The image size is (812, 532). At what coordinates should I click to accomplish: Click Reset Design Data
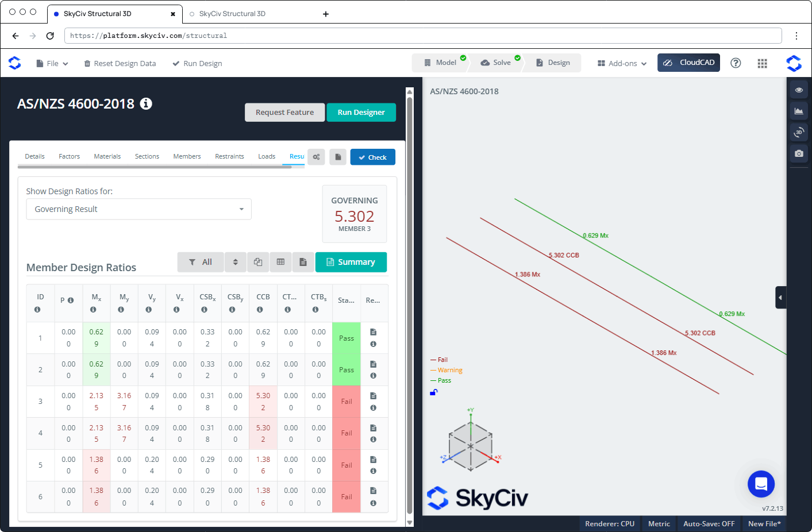pos(120,63)
